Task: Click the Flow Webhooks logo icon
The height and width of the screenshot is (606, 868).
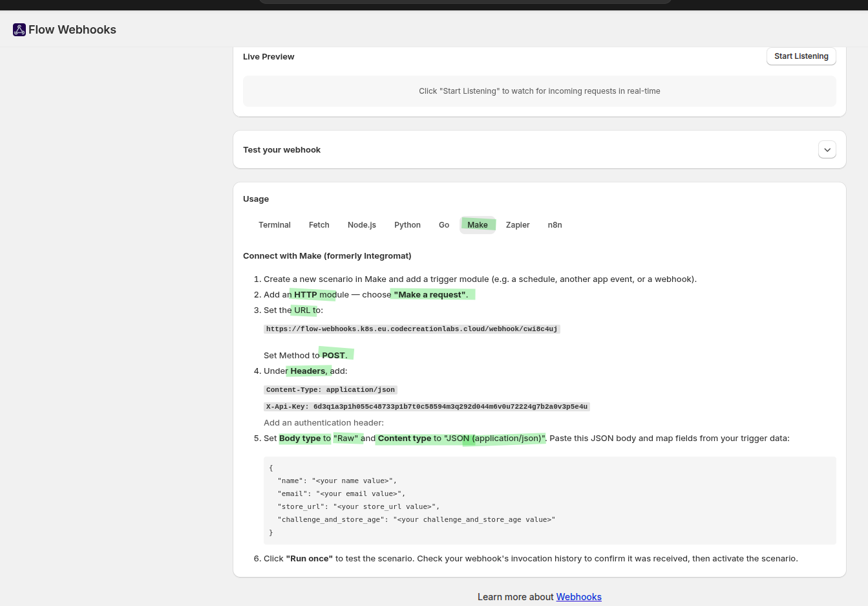Action: pos(19,30)
